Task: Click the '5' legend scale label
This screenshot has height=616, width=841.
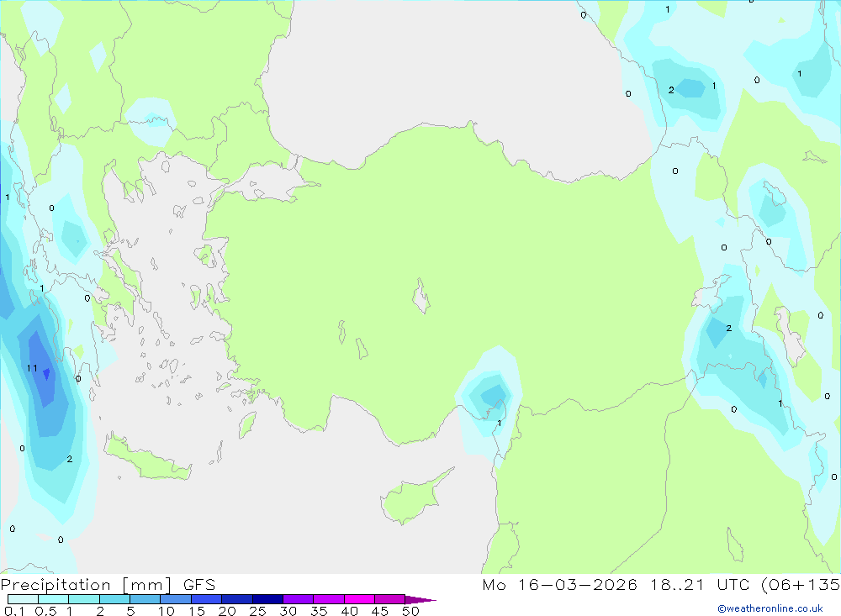Action: pos(130,611)
